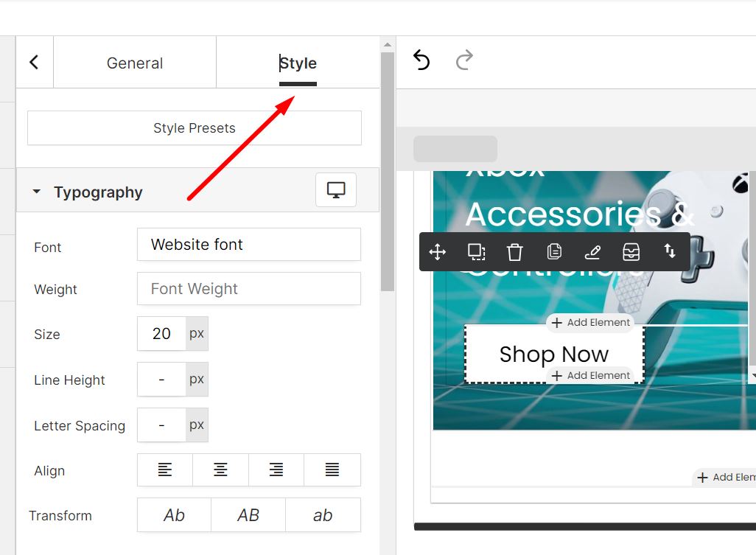Image resolution: width=756 pixels, height=555 pixels.
Task: Switch to the General tab
Action: tap(135, 63)
